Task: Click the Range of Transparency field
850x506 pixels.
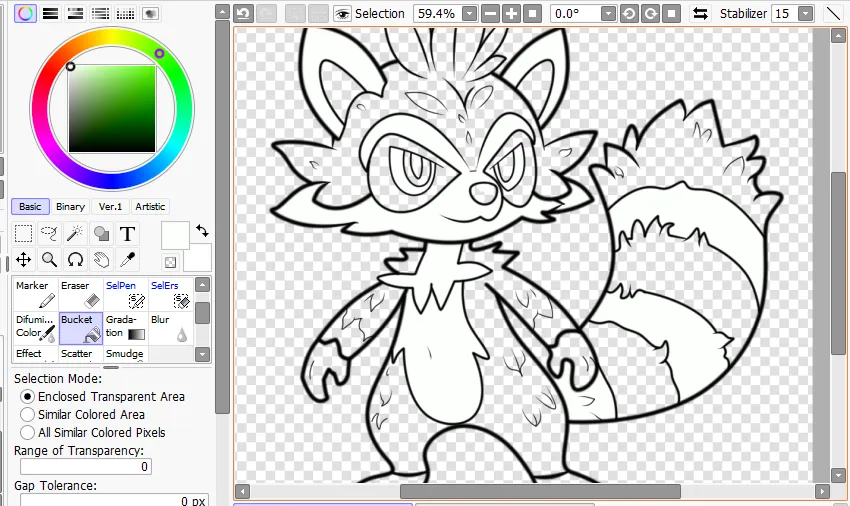Action: point(86,466)
